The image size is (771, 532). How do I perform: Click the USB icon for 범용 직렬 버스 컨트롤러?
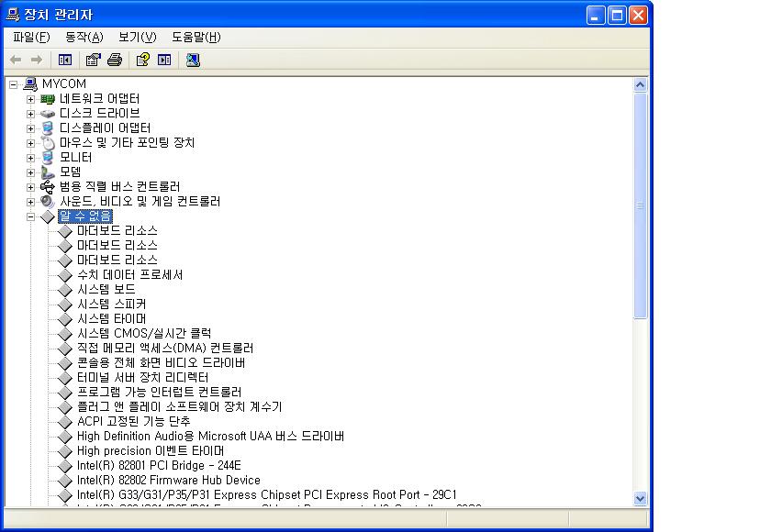(48, 187)
